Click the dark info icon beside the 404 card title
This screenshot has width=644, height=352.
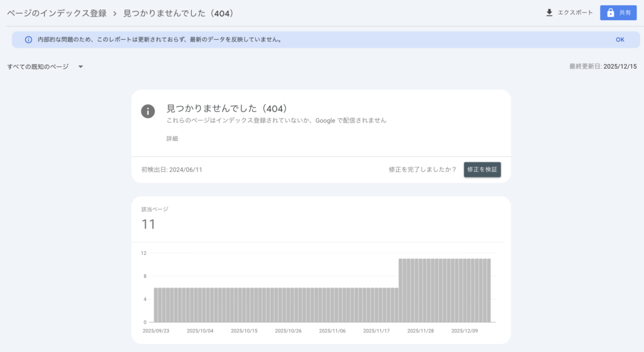tap(148, 111)
